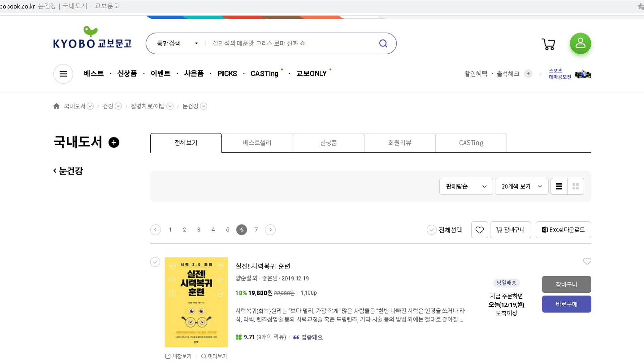Click the yellow book cover thumbnail
Viewport: 644px width, 362px height.
[196, 302]
